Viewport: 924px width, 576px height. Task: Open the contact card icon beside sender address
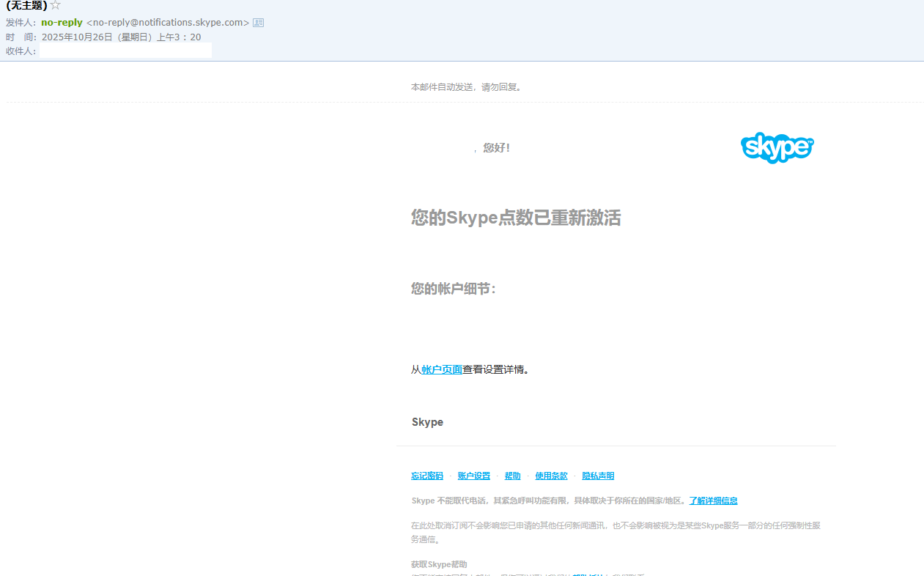tap(258, 23)
